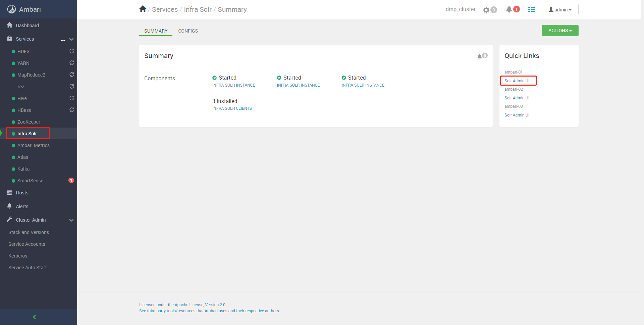Collapse the Cluster Admin chevron

tap(71, 220)
